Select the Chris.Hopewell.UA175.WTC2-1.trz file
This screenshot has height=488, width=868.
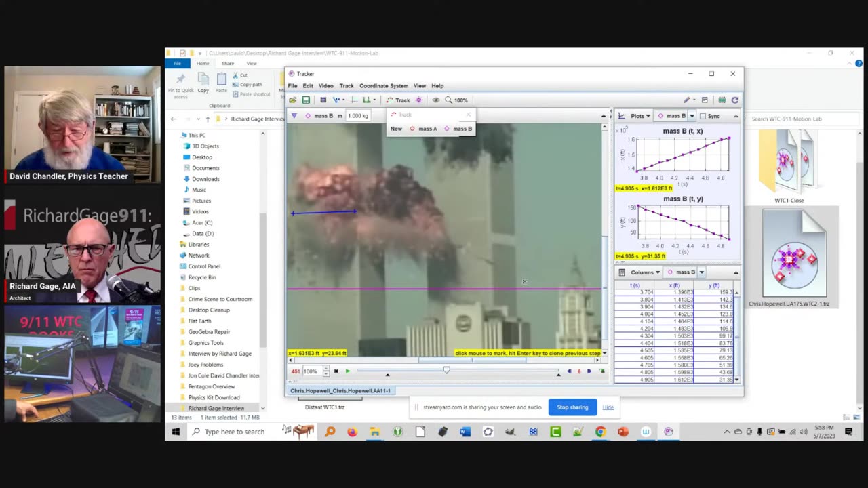(793, 259)
